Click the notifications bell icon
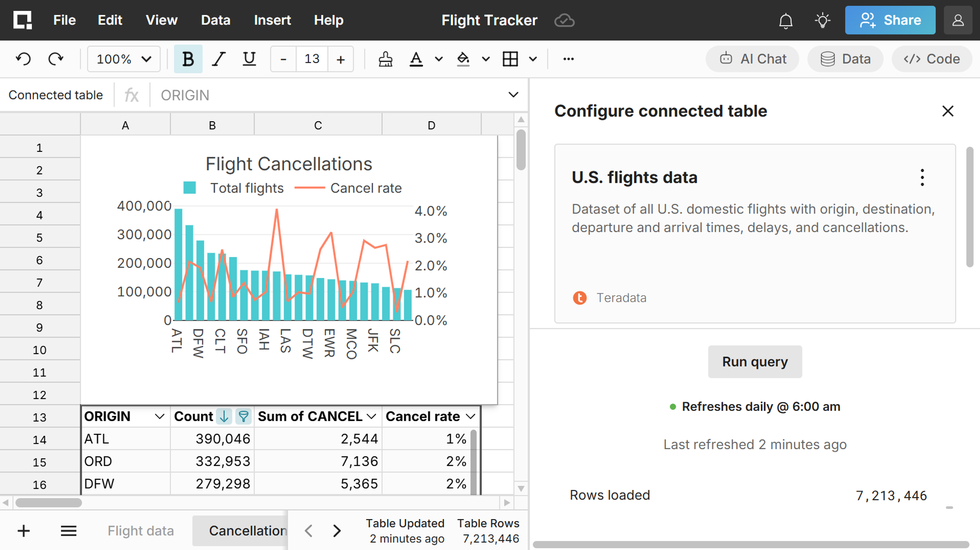The width and height of the screenshot is (980, 550). (785, 20)
